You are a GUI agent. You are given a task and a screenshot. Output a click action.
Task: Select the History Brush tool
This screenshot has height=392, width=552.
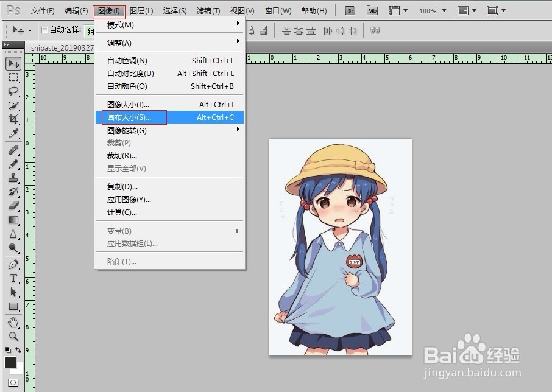(13, 192)
